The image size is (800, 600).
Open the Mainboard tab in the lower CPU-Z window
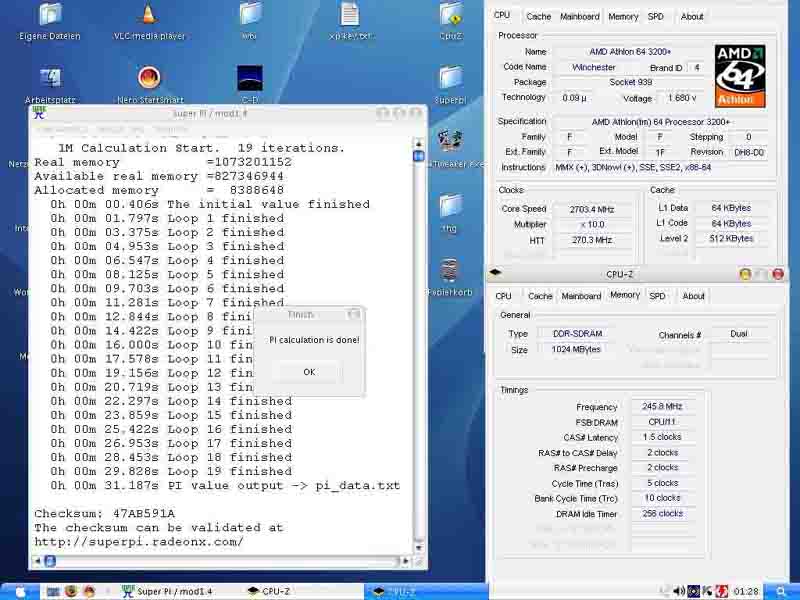[x=581, y=296]
